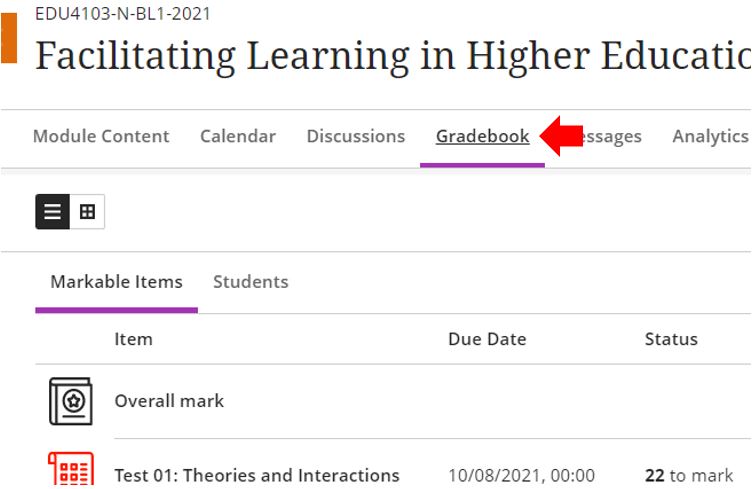Open the Module Content tab
753x489 pixels.
(101, 136)
